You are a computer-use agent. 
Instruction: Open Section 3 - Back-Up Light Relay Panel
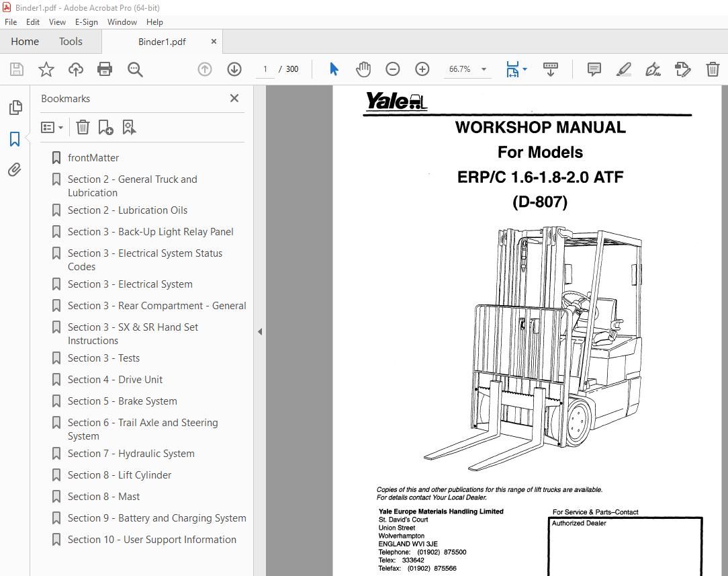point(150,232)
